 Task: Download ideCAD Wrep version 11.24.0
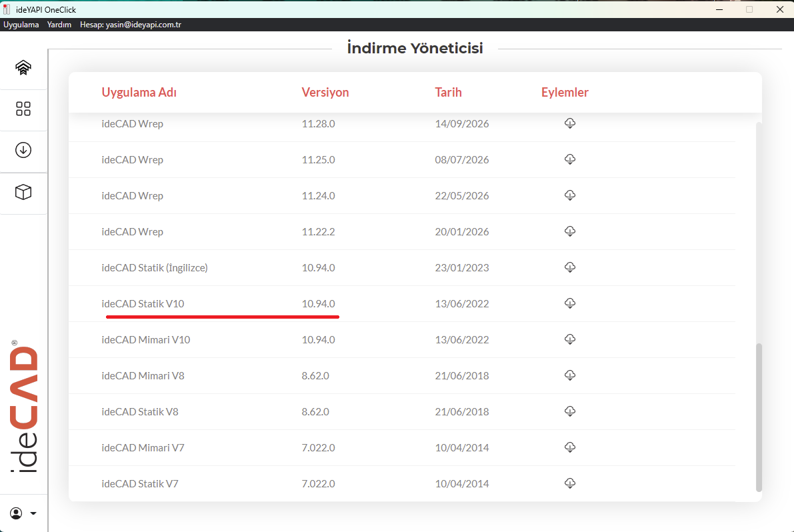coord(570,195)
